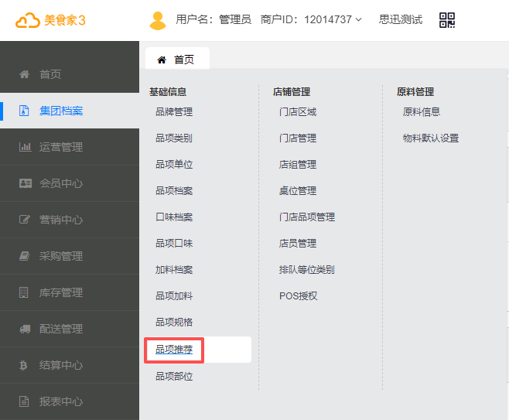
Task: Open 原料信息 under 原料管理
Action: coord(422,112)
